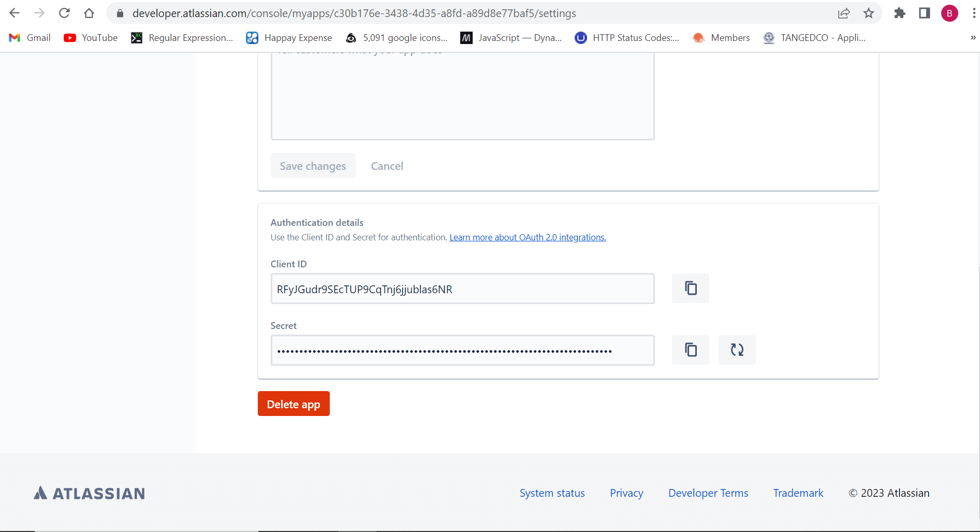Click the Atlassian logo in footer

89,493
